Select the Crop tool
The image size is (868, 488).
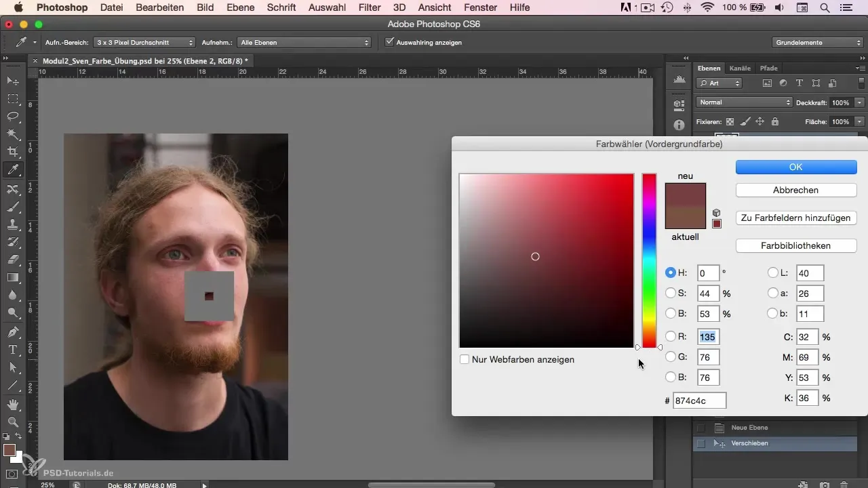coord(12,152)
